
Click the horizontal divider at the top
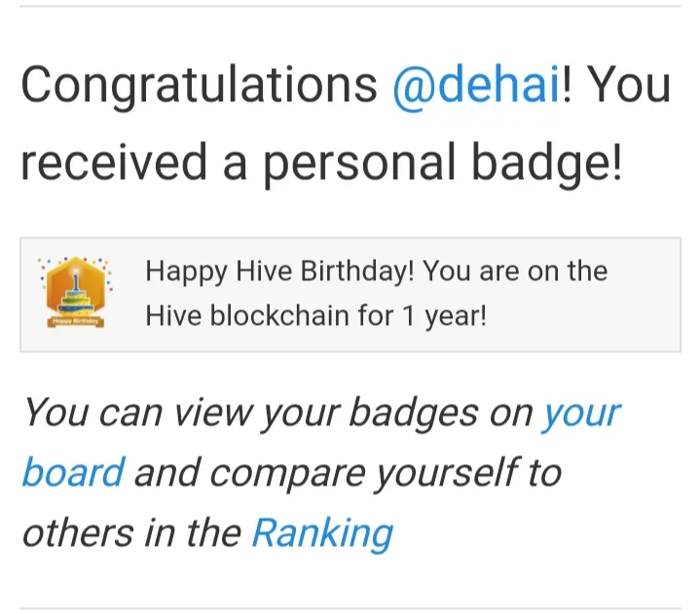coord(350,6)
